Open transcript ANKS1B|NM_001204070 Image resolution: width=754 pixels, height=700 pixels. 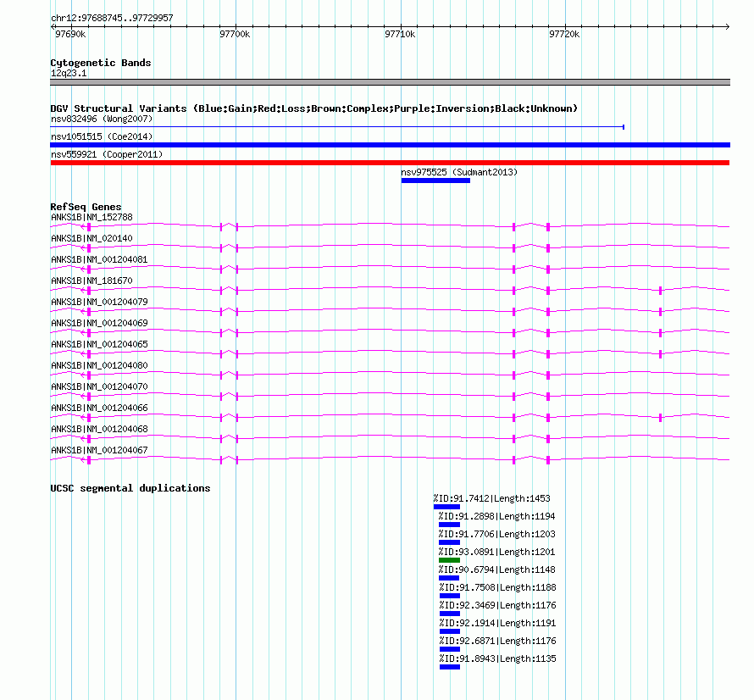(x=99, y=386)
